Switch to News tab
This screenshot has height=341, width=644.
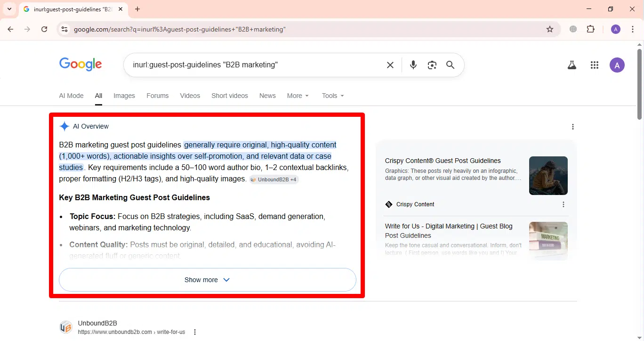(267, 96)
